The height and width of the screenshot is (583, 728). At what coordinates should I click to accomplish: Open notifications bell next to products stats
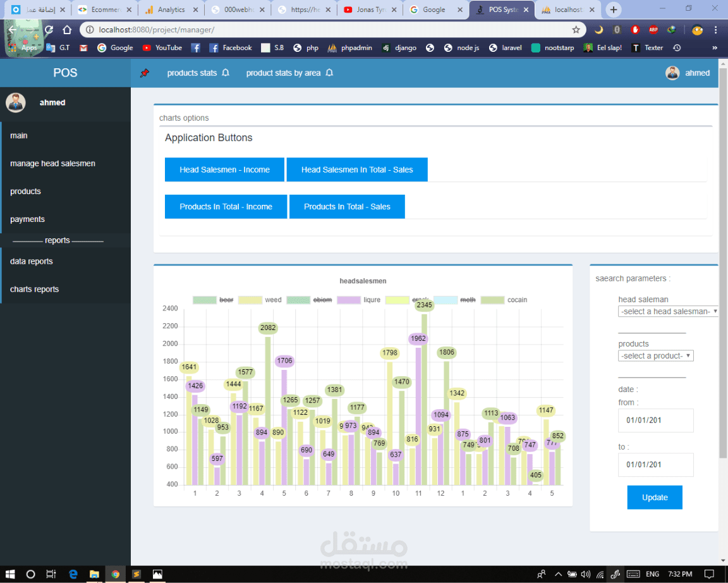pyautogui.click(x=226, y=72)
